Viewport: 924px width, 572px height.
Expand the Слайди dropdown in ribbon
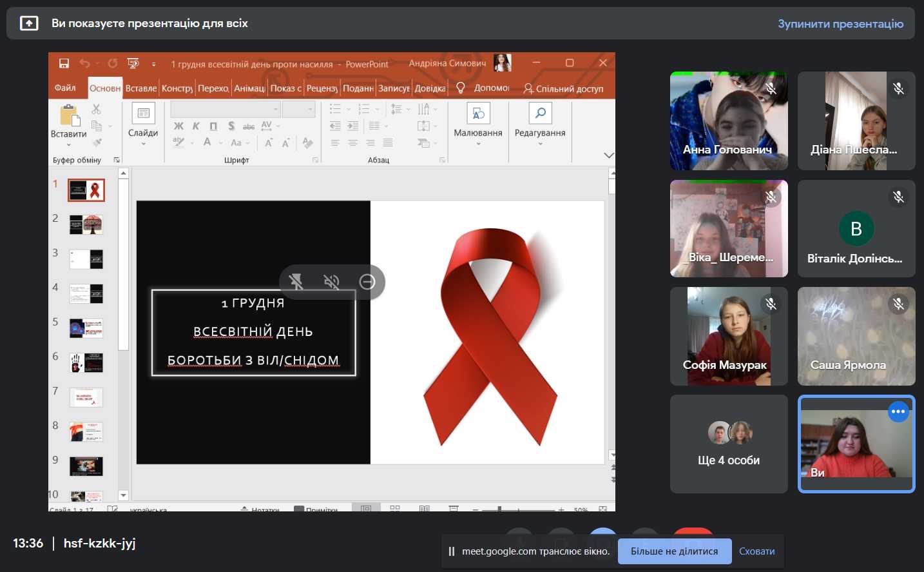click(x=143, y=144)
